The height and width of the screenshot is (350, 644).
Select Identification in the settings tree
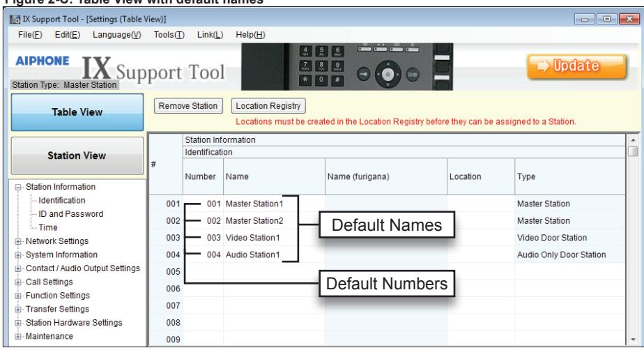coord(61,201)
